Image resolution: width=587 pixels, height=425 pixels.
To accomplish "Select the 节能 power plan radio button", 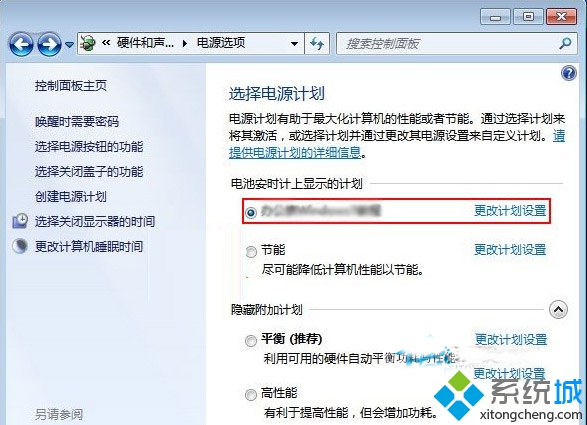I will click(251, 252).
